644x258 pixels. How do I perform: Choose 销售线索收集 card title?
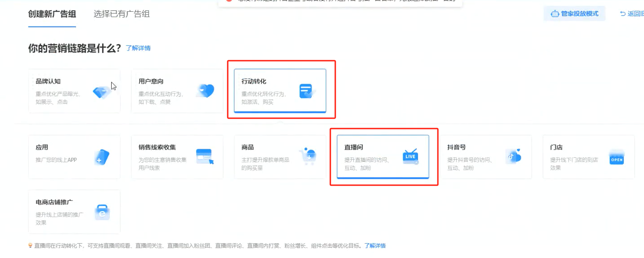pos(157,147)
